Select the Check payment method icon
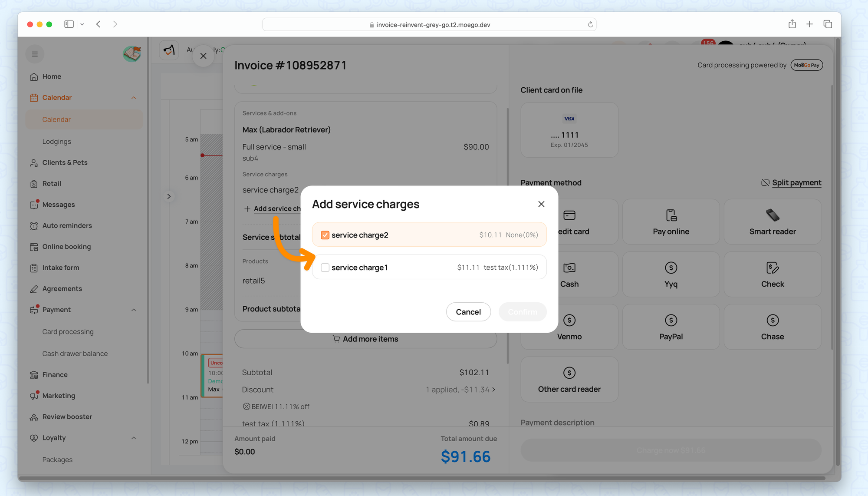The width and height of the screenshot is (868, 496). (773, 268)
